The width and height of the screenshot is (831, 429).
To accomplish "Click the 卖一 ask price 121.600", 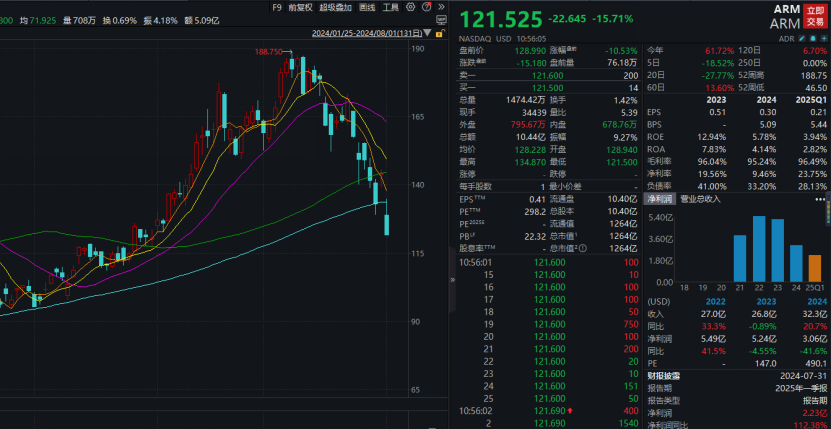I will click(x=548, y=76).
